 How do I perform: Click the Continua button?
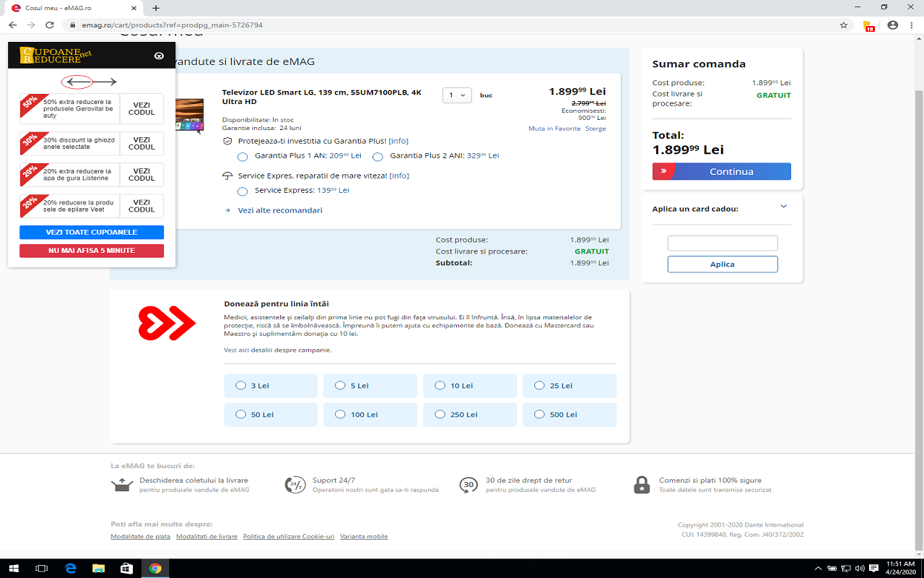[722, 171]
